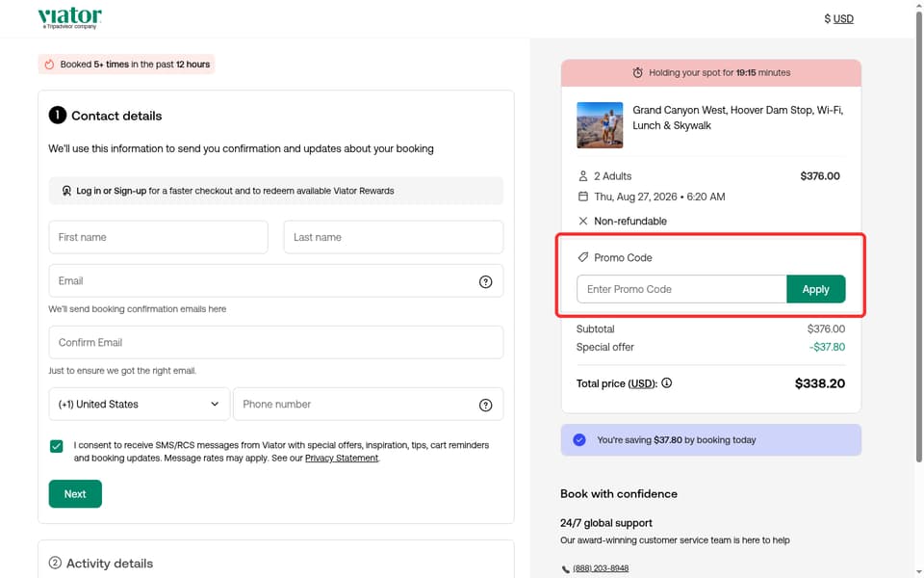This screenshot has height=578, width=924.
Task: Click the Special offer -$37.80 amount
Action: tap(827, 347)
